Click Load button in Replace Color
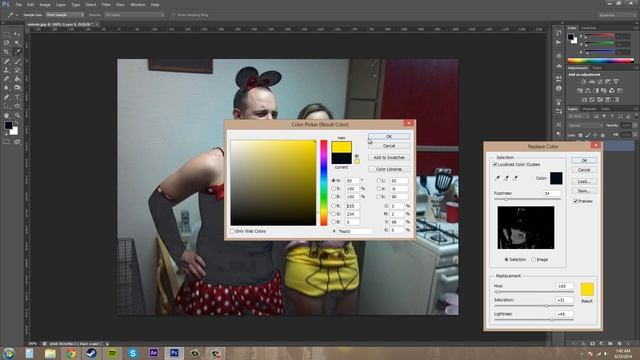Screen dimensions: 640x360 click(584, 181)
